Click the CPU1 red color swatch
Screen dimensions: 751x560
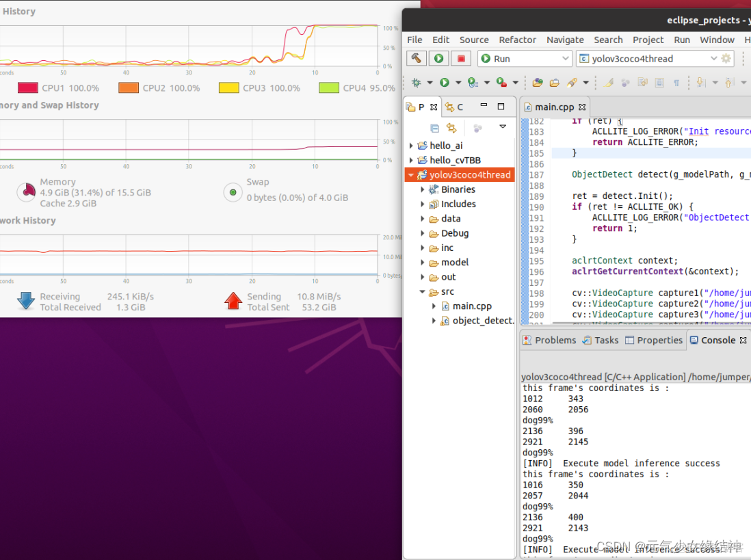click(27, 88)
